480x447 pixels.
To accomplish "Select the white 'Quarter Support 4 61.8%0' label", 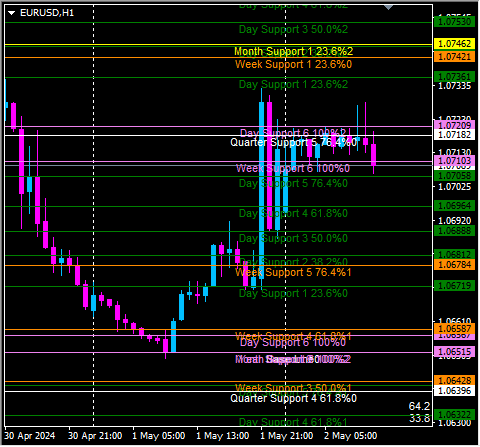I will [x=293, y=398].
